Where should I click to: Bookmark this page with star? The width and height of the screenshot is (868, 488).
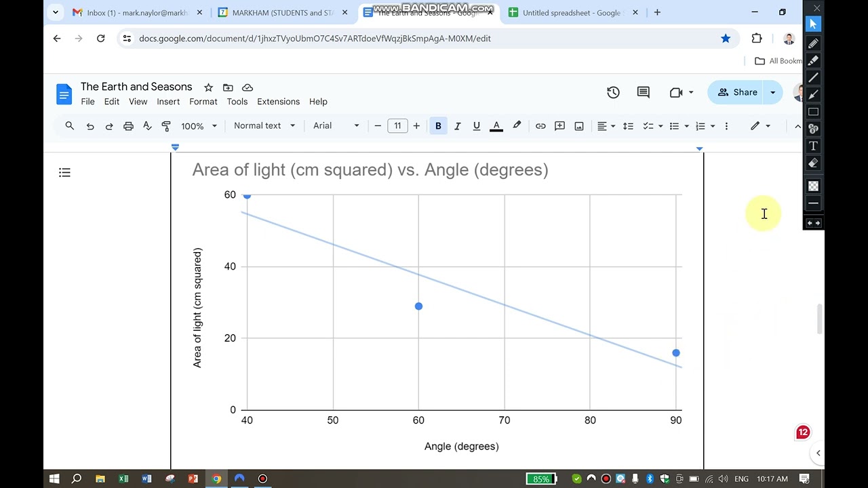pos(726,39)
